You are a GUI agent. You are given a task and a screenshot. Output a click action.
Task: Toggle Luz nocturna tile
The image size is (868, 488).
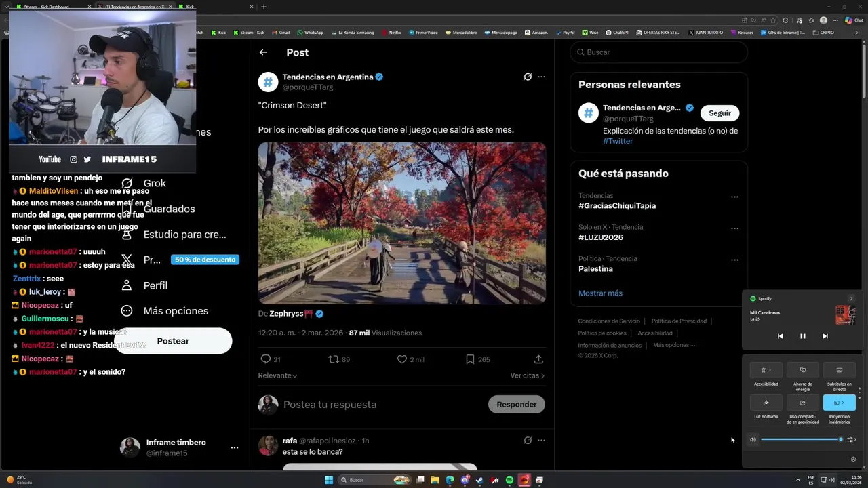pos(766,403)
